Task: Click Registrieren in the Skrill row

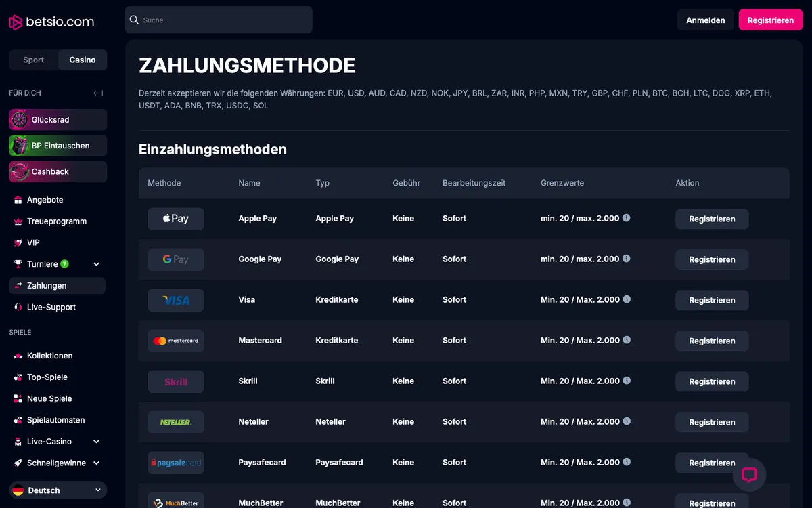Action: coord(712,381)
